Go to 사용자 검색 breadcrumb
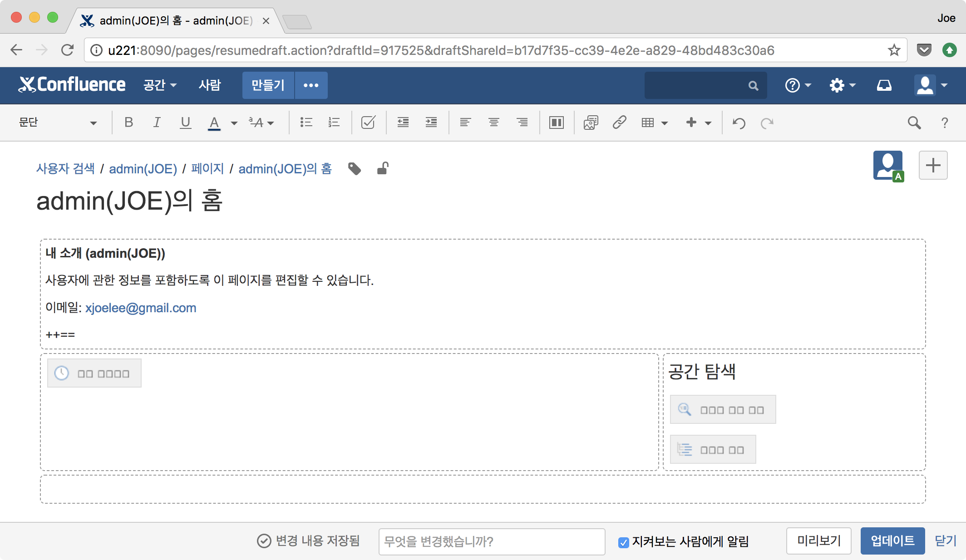The width and height of the screenshot is (966, 560). point(65,169)
